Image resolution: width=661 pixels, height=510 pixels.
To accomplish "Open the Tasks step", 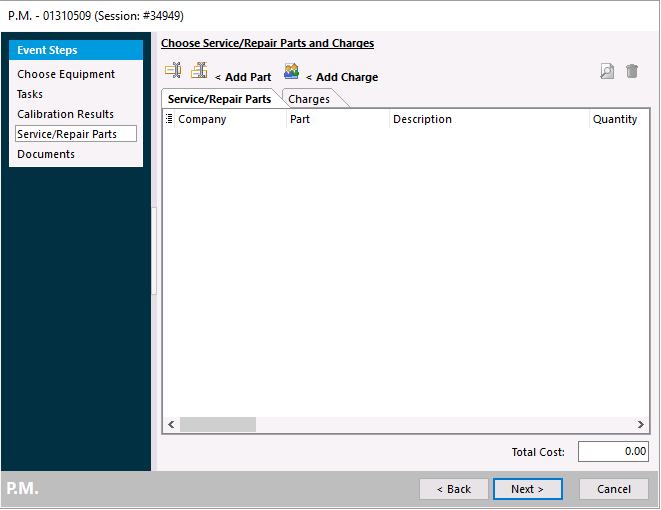I will (x=30, y=94).
